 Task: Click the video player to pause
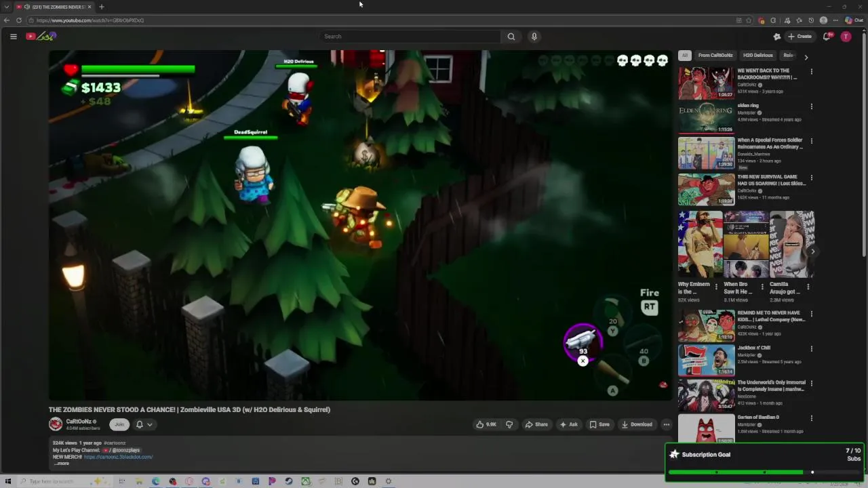(x=359, y=225)
